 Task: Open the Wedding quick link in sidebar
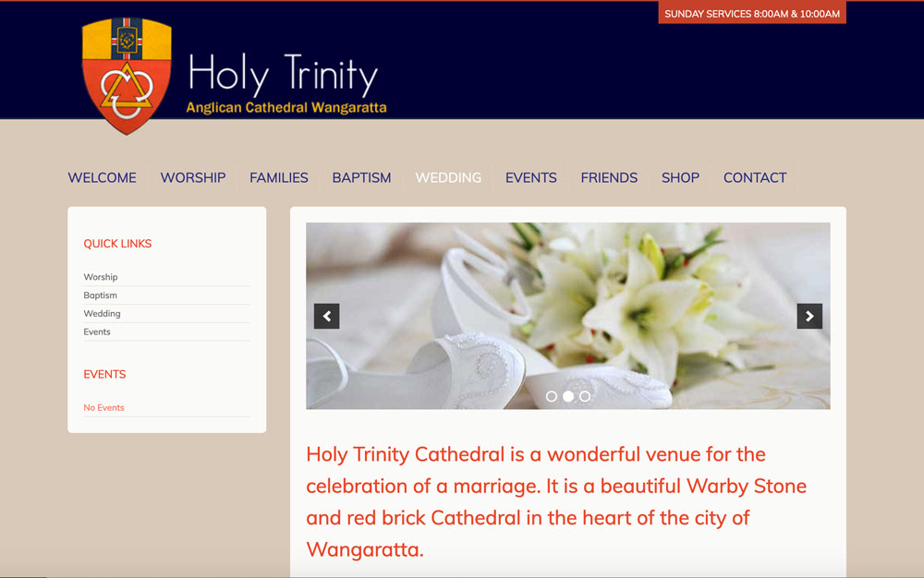click(x=102, y=314)
